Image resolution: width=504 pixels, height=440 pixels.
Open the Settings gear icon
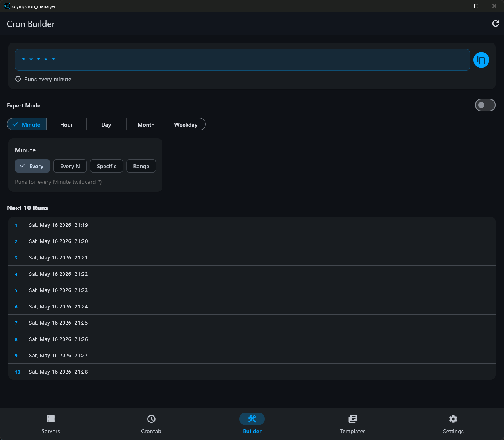tap(453, 419)
